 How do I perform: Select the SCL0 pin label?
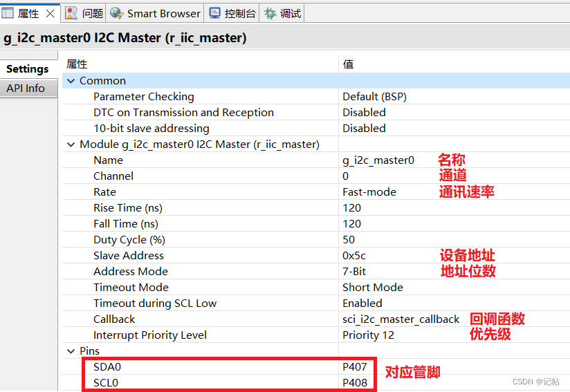pos(106,383)
